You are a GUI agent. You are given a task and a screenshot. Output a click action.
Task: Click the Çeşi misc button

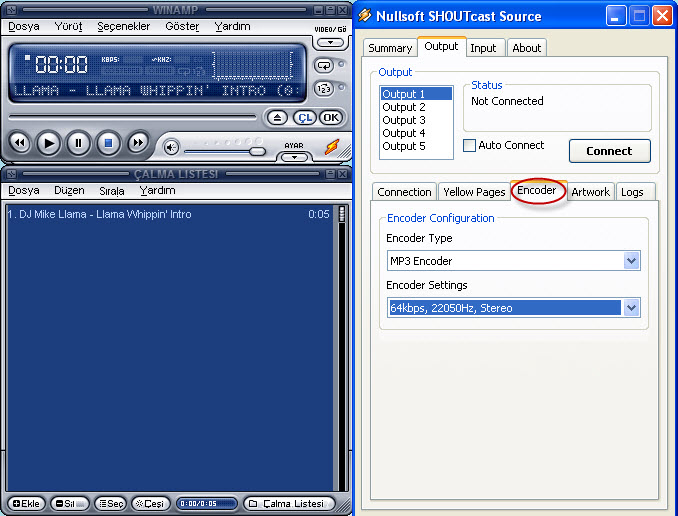(x=150, y=503)
